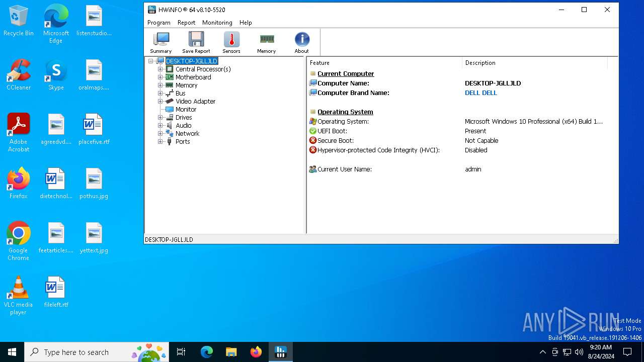Select the Google Chrome desktop shortcut
Viewport: 644px width, 362px height.
[x=19, y=241]
